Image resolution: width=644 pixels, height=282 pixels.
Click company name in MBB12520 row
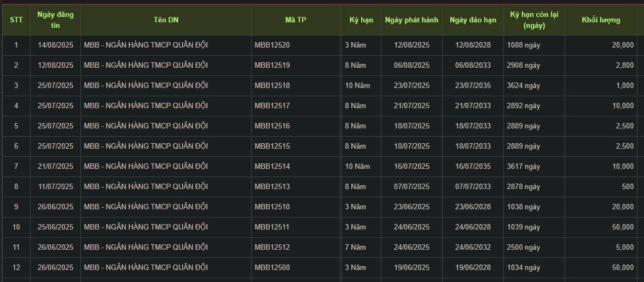tap(146, 45)
